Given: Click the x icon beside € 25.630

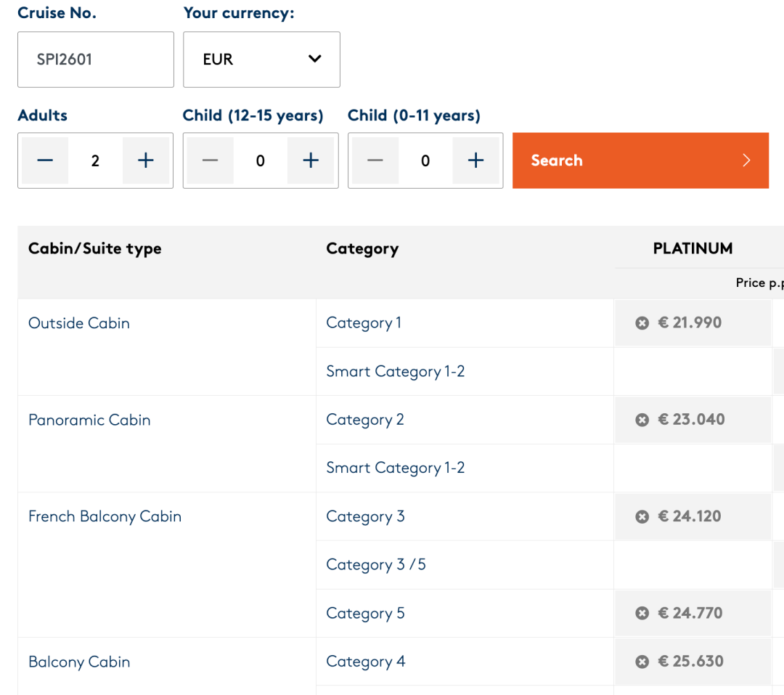Looking at the screenshot, I should 642,662.
